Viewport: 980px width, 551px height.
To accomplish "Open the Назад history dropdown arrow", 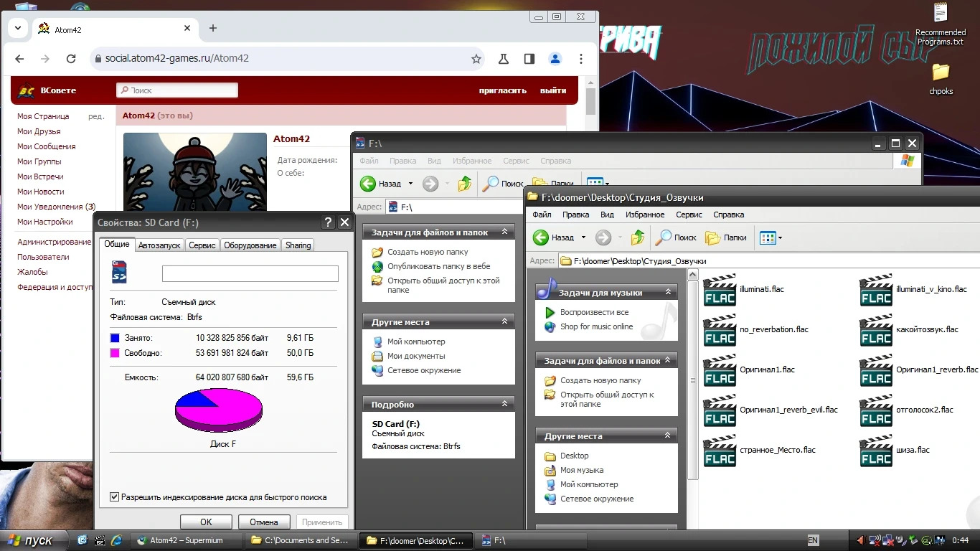I will [583, 237].
